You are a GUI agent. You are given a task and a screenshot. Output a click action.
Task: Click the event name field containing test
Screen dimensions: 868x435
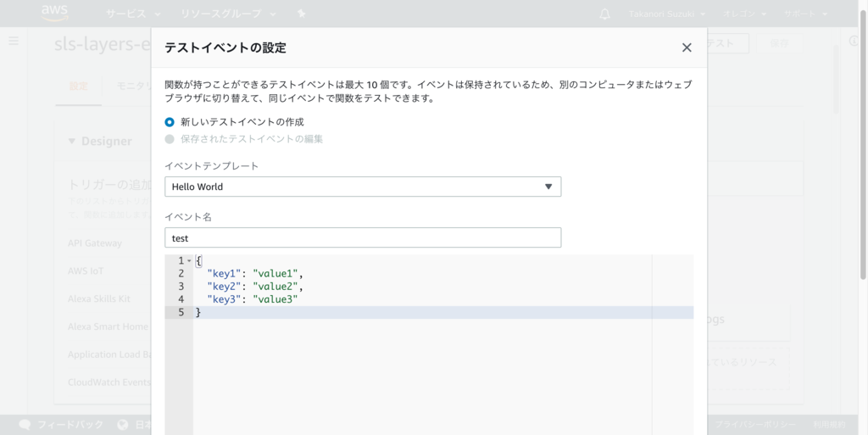[x=363, y=238]
